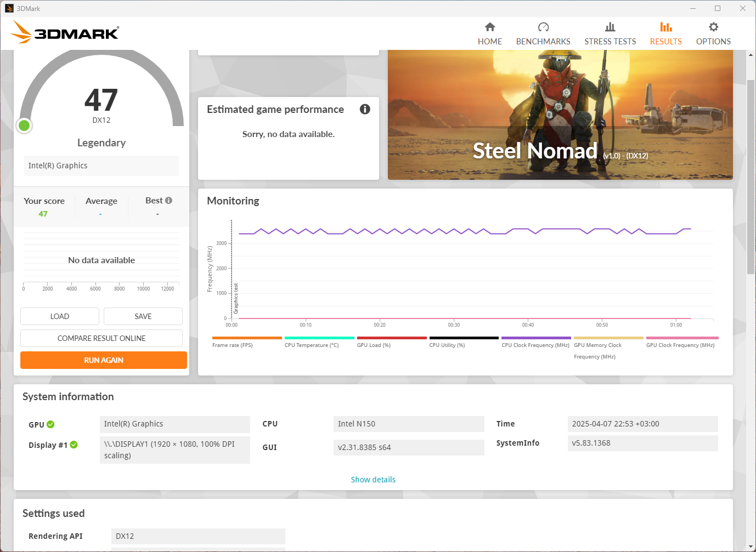Select the Results bar icon
Screen dimensions: 756x552
click(x=665, y=27)
